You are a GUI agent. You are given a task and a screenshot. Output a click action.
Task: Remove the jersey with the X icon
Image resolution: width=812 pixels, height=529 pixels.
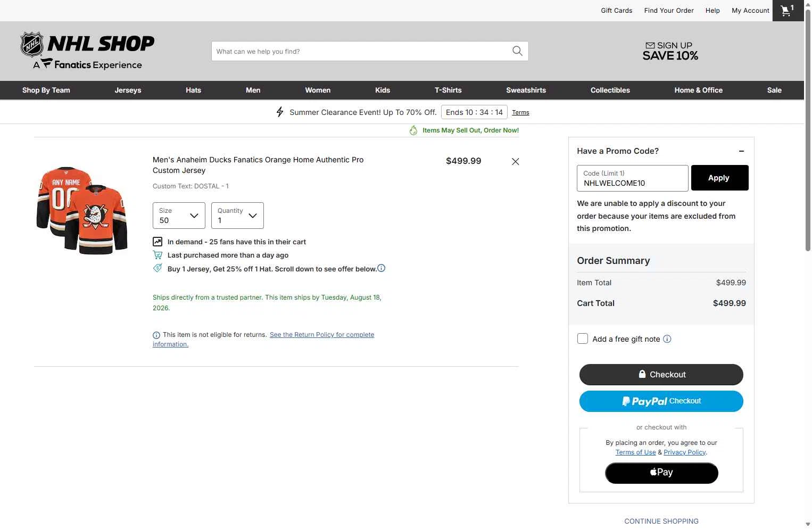pyautogui.click(x=515, y=162)
